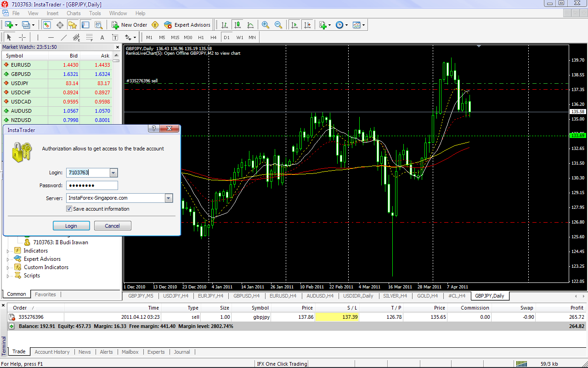
Task: Open the Charts menu
Action: [73, 13]
